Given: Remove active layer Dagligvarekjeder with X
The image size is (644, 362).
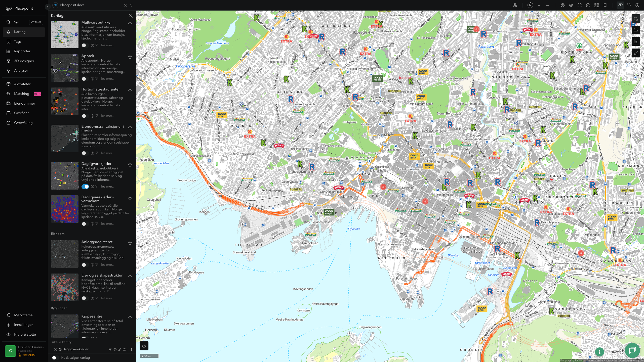Looking at the screenshot, I should [x=56, y=349].
